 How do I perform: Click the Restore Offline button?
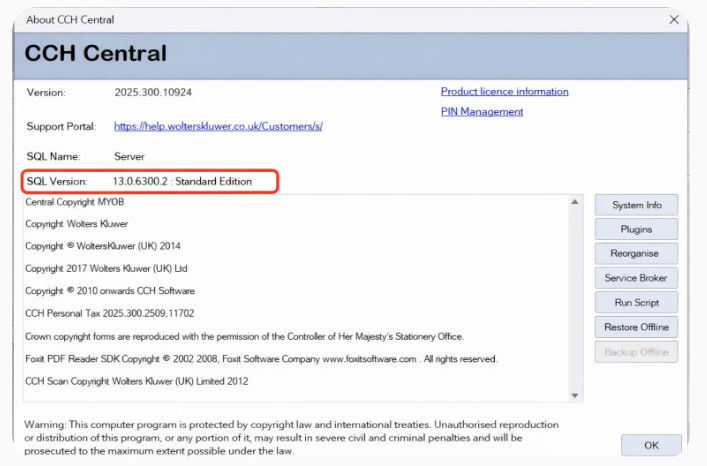[x=636, y=327]
